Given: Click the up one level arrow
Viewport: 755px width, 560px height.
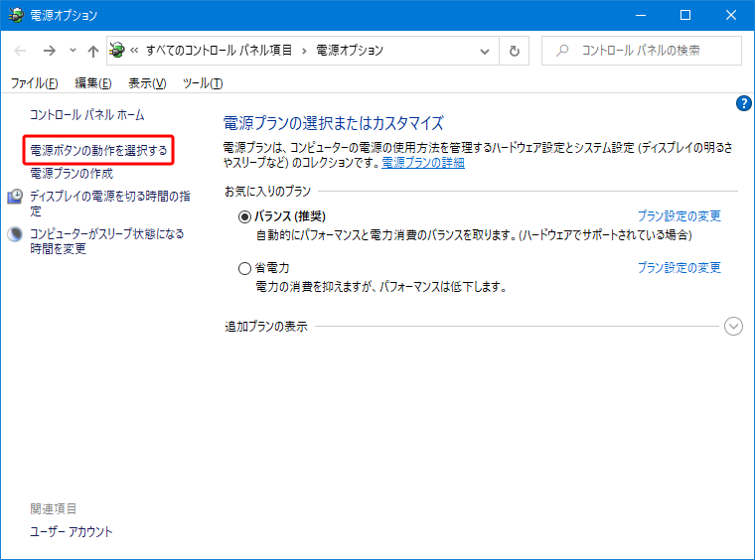Looking at the screenshot, I should [x=92, y=51].
